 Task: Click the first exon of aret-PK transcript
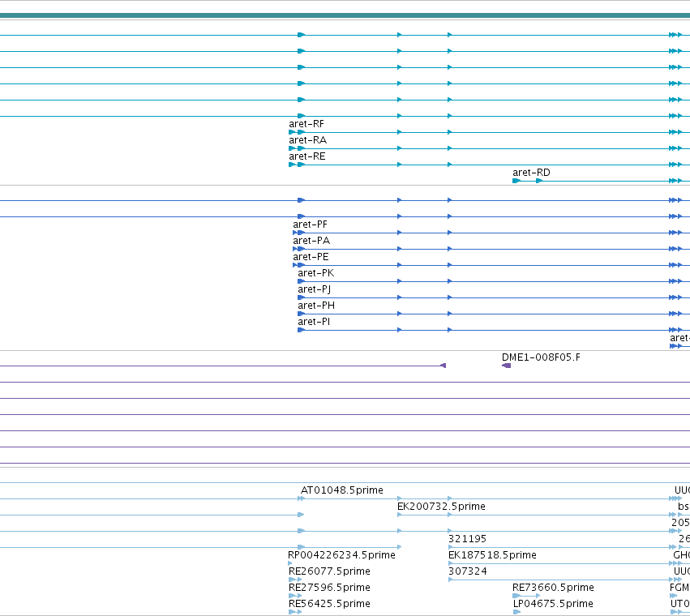(x=301, y=281)
